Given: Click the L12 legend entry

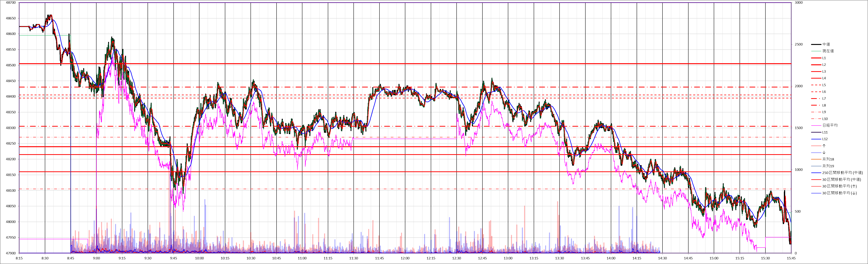Looking at the screenshot, I should tap(824, 139).
